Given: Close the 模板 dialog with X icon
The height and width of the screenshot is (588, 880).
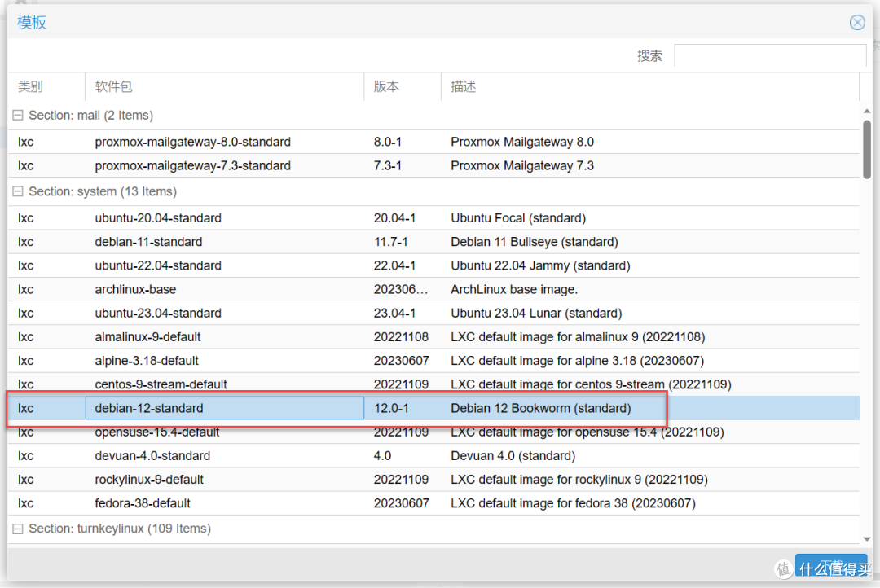Looking at the screenshot, I should point(857,23).
